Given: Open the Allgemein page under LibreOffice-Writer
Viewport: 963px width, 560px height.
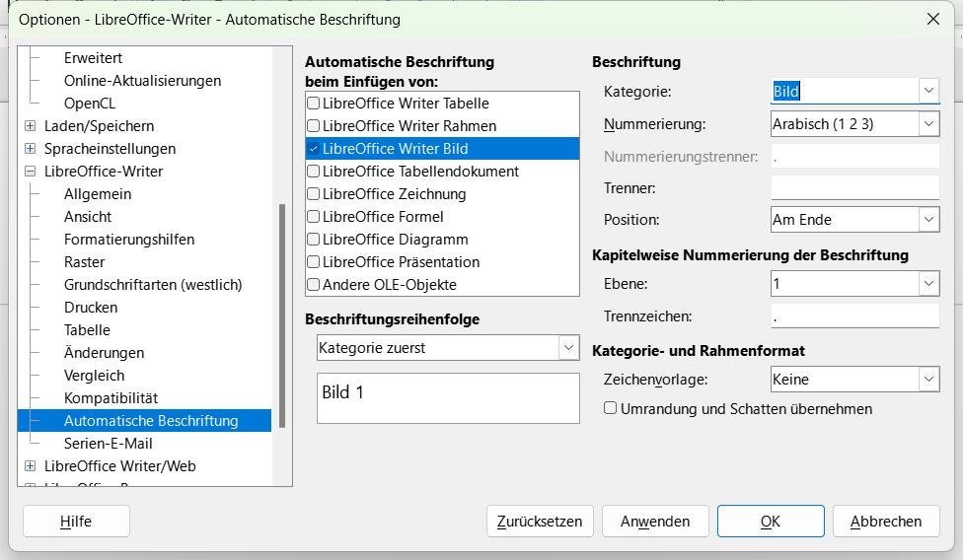Looking at the screenshot, I should tap(98, 194).
